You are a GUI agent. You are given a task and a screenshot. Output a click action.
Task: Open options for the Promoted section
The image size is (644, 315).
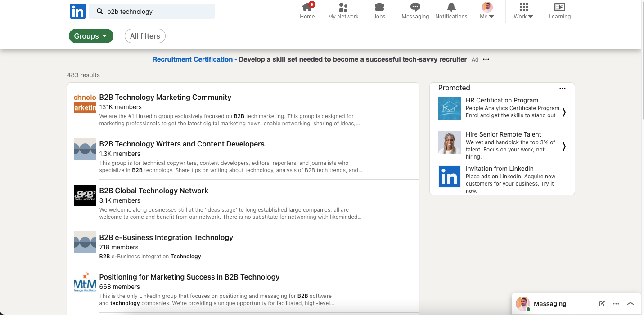pyautogui.click(x=563, y=88)
